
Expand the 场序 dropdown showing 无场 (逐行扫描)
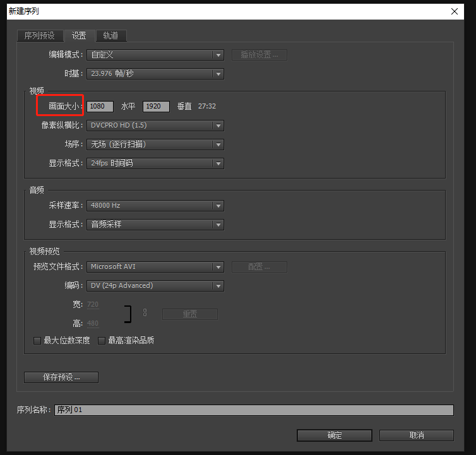click(x=155, y=145)
